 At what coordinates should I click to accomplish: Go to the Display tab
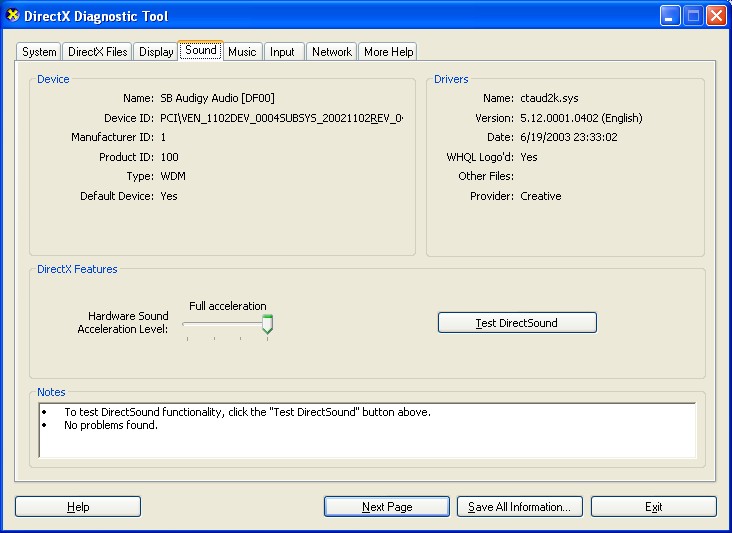[156, 52]
